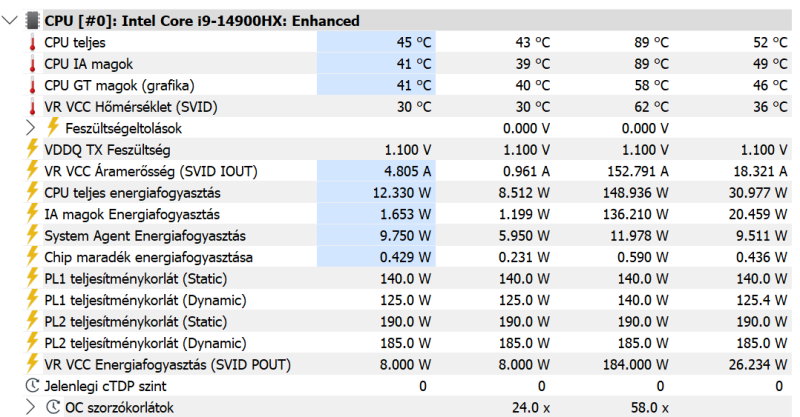Screen dimensions: 800x417
Task: Select the CPU IA magok label
Action: 89,64
